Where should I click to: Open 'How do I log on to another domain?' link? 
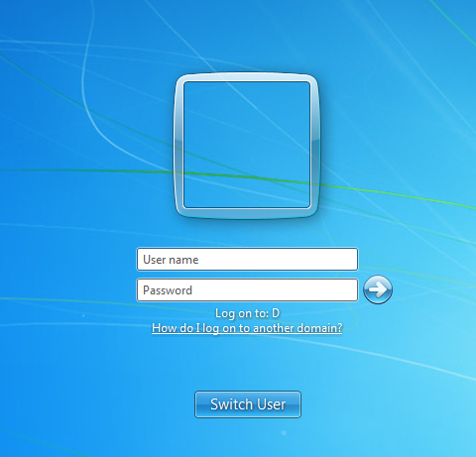click(247, 328)
